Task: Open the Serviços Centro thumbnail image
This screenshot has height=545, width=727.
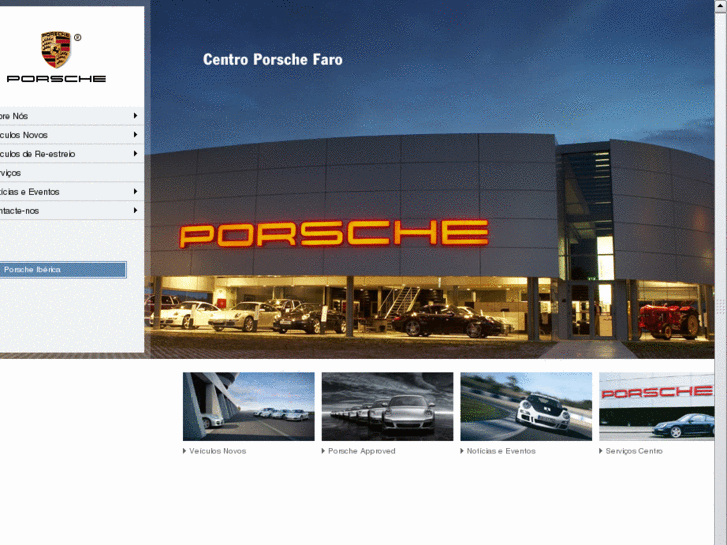Action: pyautogui.click(x=657, y=406)
